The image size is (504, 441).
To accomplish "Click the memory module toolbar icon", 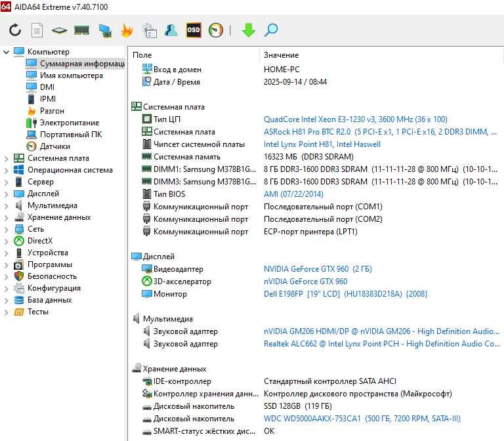I will click(x=81, y=30).
